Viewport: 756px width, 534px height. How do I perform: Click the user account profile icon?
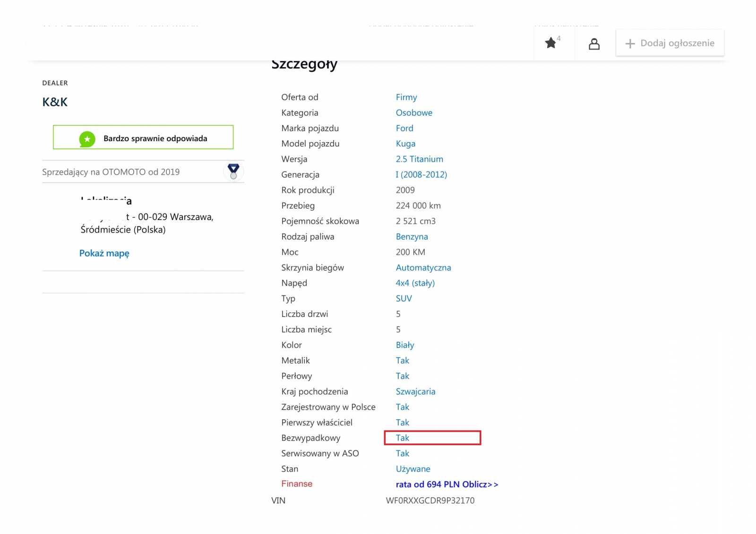point(594,44)
